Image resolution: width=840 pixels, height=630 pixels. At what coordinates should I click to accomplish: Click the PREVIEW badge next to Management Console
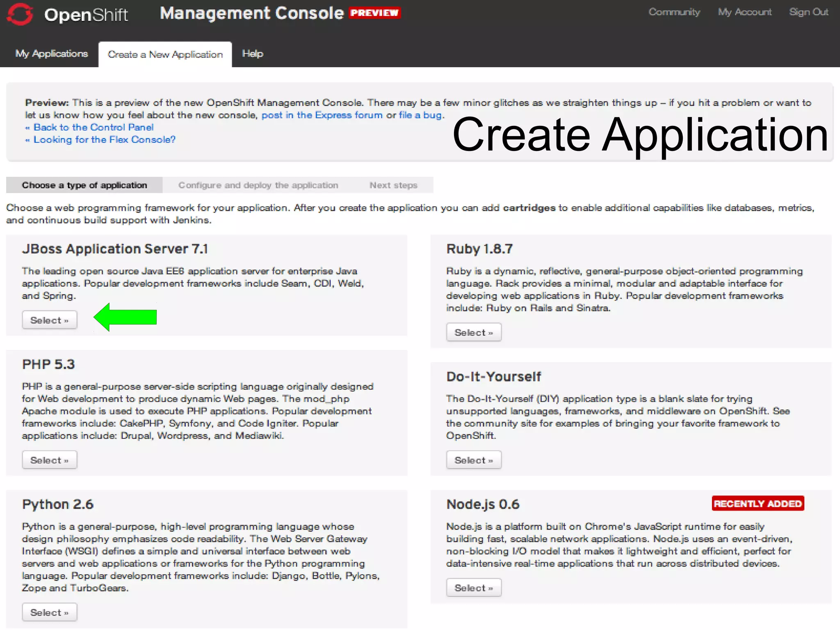(374, 13)
